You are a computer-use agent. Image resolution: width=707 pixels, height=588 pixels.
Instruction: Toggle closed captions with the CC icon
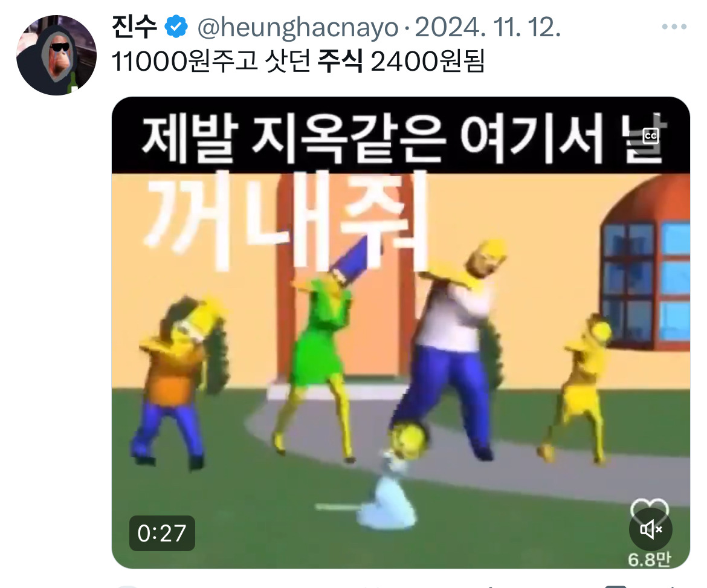(651, 136)
